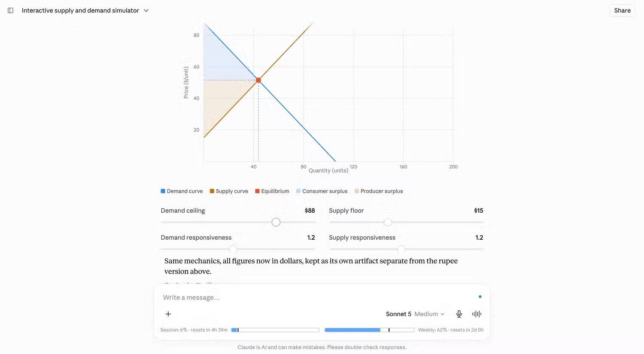Open voice mode waveform icon

click(x=477, y=314)
